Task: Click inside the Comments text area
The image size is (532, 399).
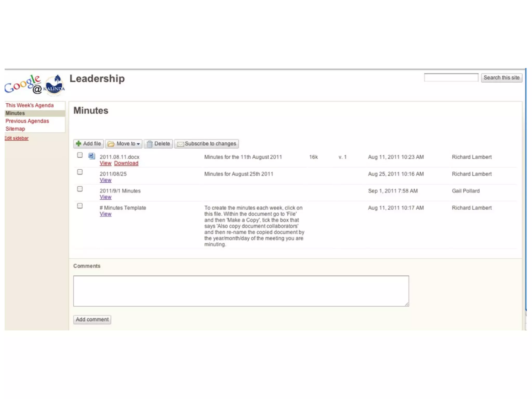Action: click(241, 291)
